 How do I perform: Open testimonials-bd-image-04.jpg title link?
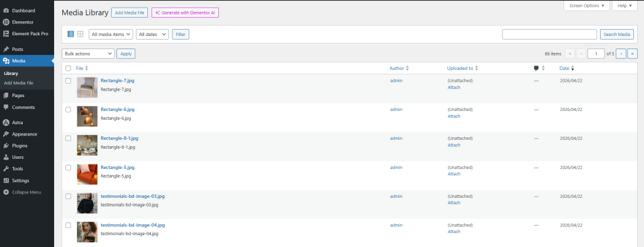[133, 225]
